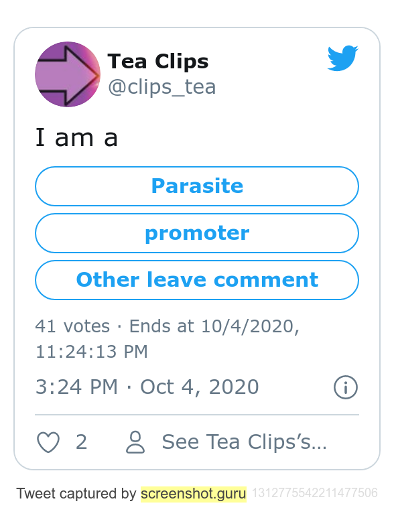Click the info circle icon
The height and width of the screenshot is (532, 394).
click(x=346, y=387)
